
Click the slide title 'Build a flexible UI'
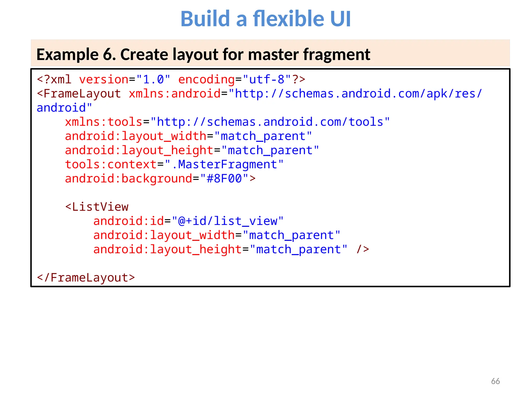tap(265, 19)
